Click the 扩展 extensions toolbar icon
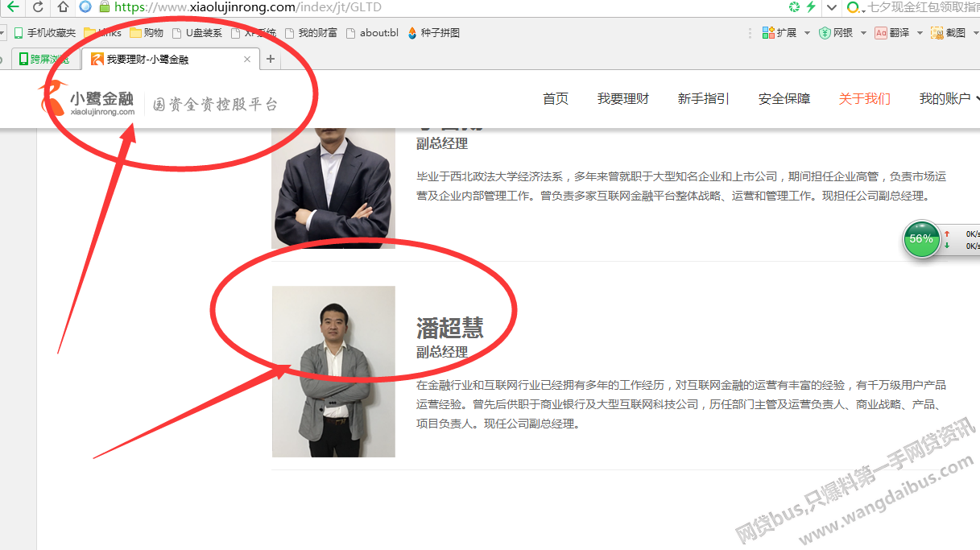980x550 pixels. 779,33
